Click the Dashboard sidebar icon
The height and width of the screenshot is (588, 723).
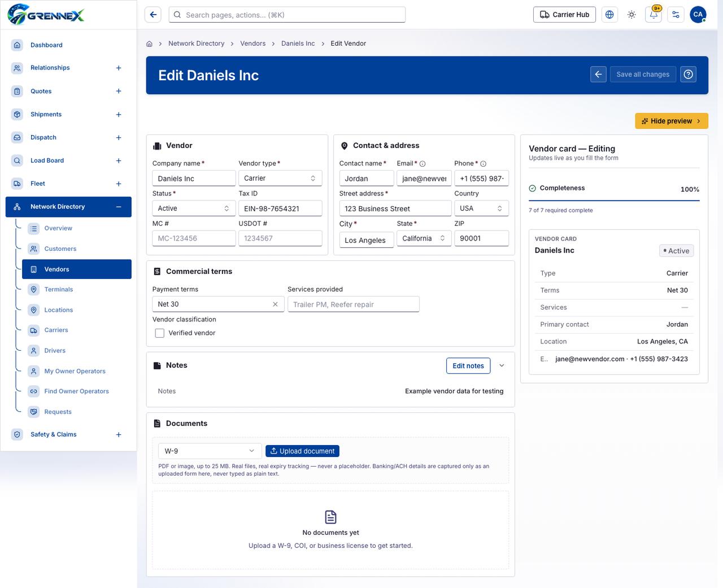(18, 45)
